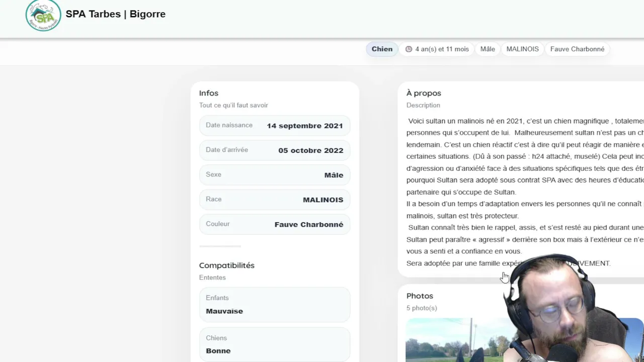Click the Compatibilités heading
This screenshot has height=362, width=644.
[x=227, y=265]
